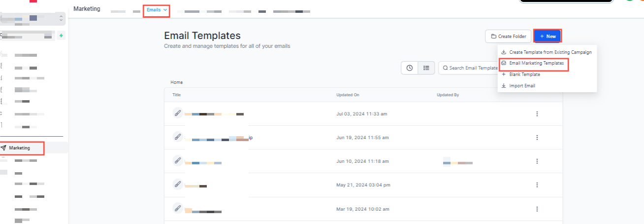Click the Home breadcrumb
Viewport: 644px width, 224px height.
pyautogui.click(x=176, y=82)
